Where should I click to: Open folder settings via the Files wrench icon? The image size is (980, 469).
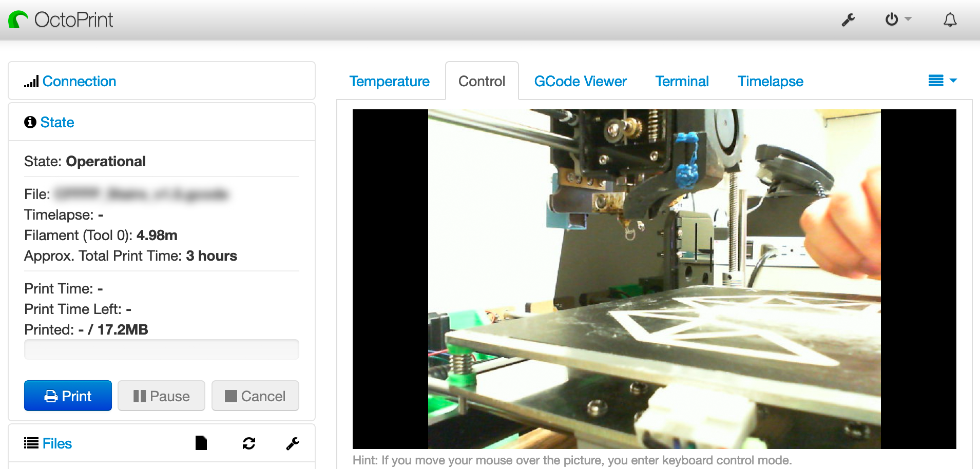point(292,443)
